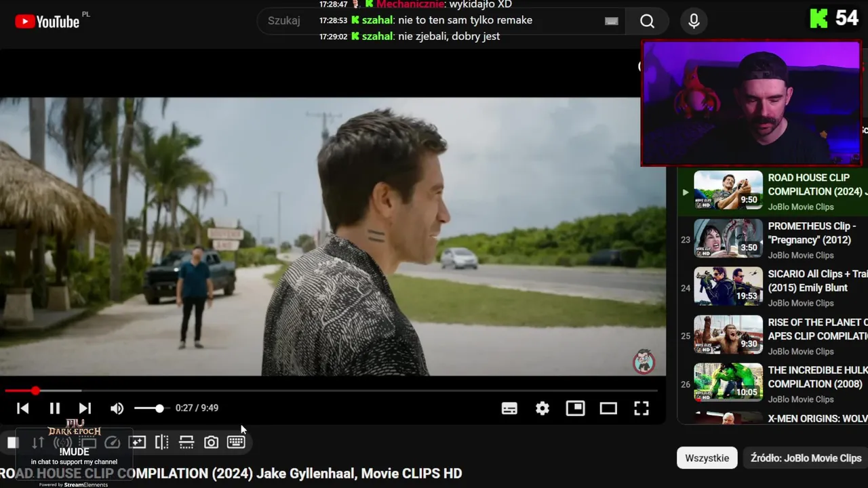
Task: Pause the Road House video
Action: pos(55,408)
